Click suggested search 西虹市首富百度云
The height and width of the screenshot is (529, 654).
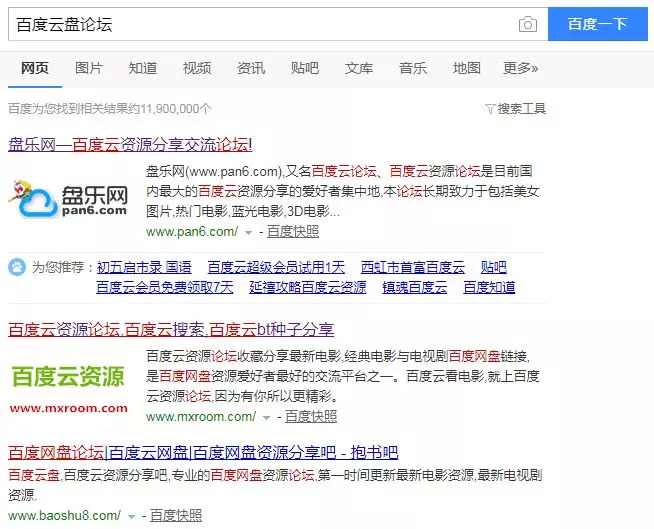point(413,267)
